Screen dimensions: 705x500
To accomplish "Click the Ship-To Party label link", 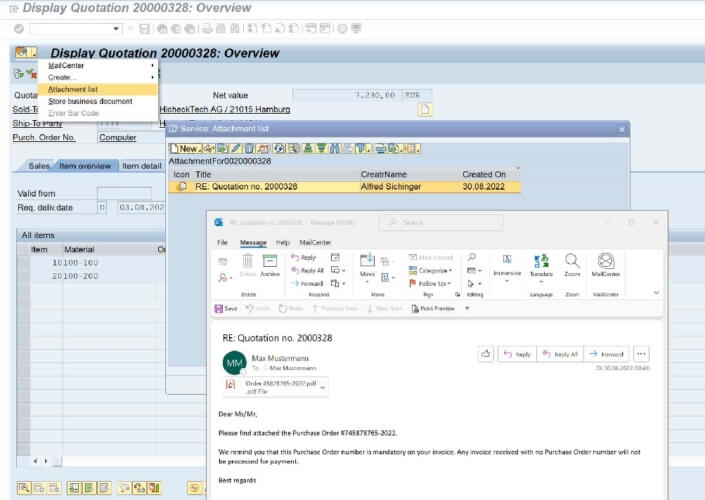I will [37, 123].
